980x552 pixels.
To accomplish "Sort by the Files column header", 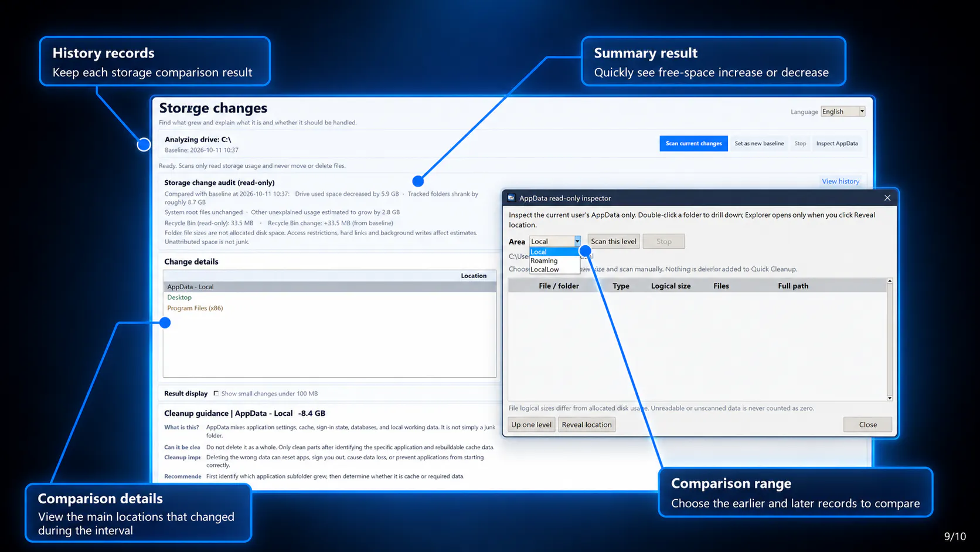I will (721, 286).
